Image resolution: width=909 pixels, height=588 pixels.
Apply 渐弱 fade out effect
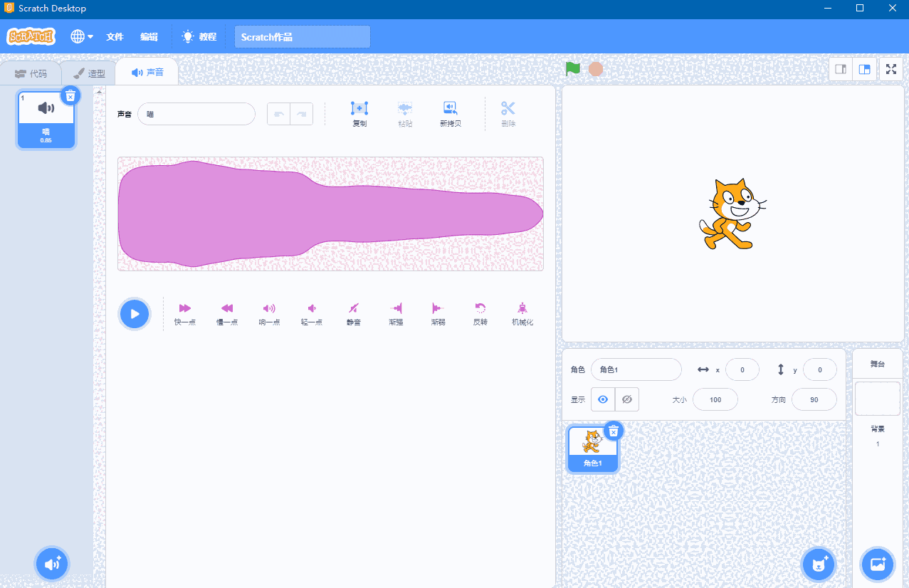coord(438,313)
